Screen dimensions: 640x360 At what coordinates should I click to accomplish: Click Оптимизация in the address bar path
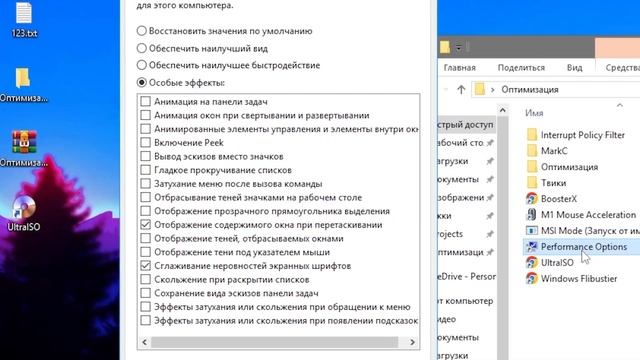pos(530,89)
